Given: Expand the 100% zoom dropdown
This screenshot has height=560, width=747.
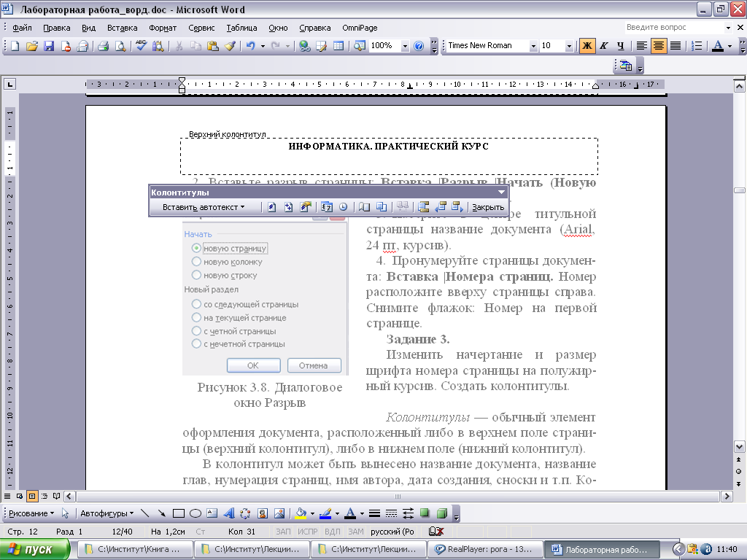Looking at the screenshot, I should click(x=404, y=46).
